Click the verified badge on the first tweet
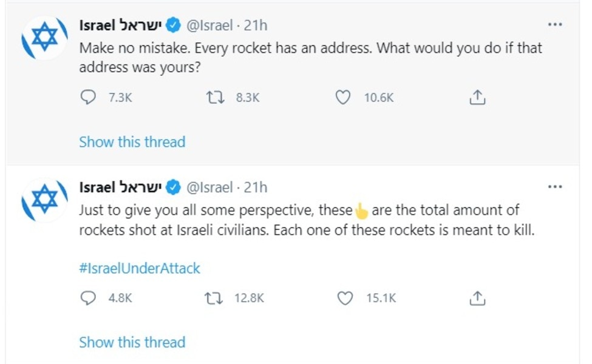Screen dimensions: 592x364 click(x=173, y=25)
